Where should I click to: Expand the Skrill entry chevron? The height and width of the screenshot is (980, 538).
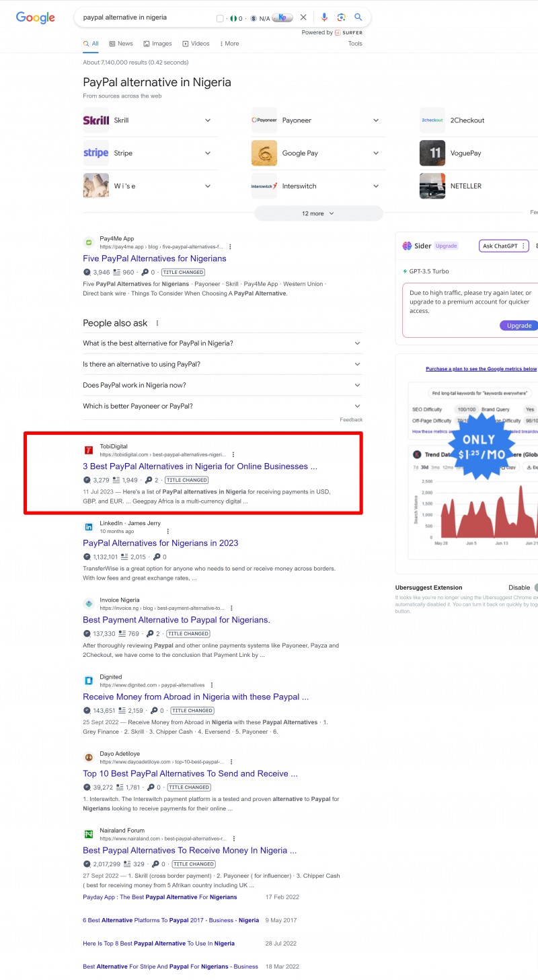[x=207, y=120]
